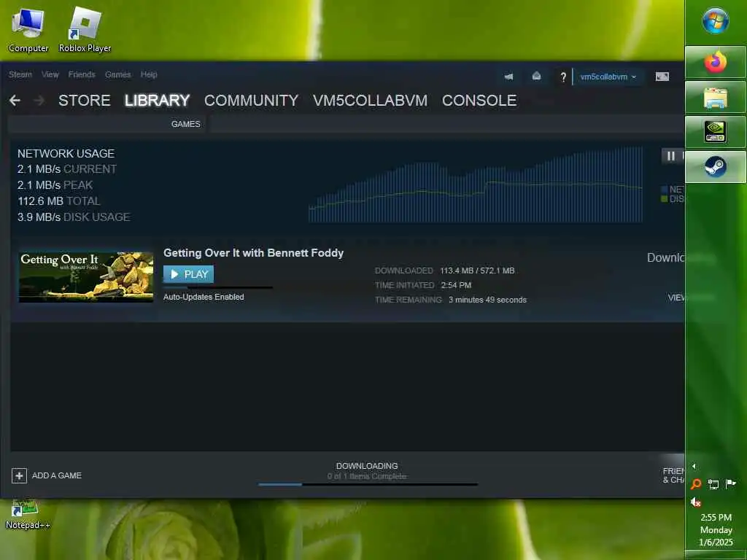Click the plus icon for Add a Game
This screenshot has width=747, height=560.
tap(19, 475)
